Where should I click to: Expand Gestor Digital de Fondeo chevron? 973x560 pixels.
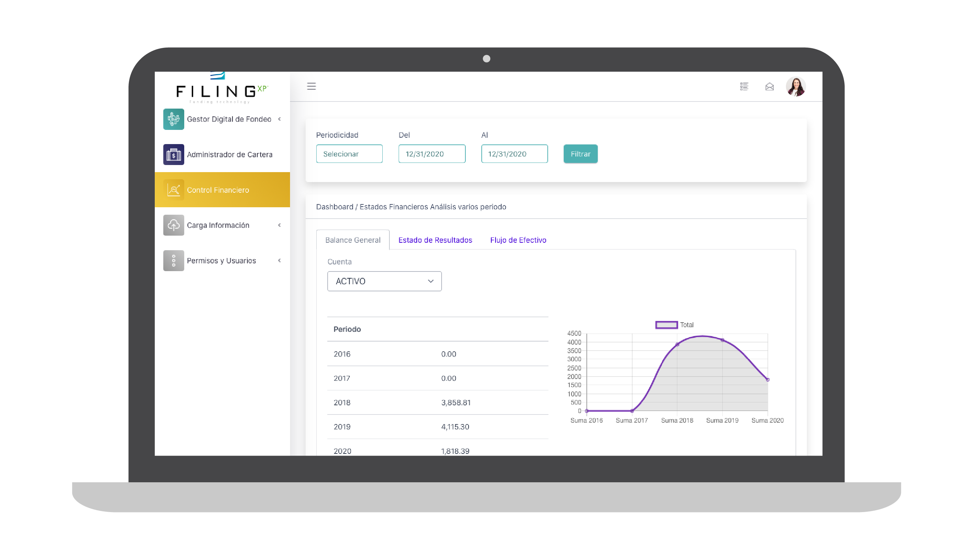pos(280,119)
